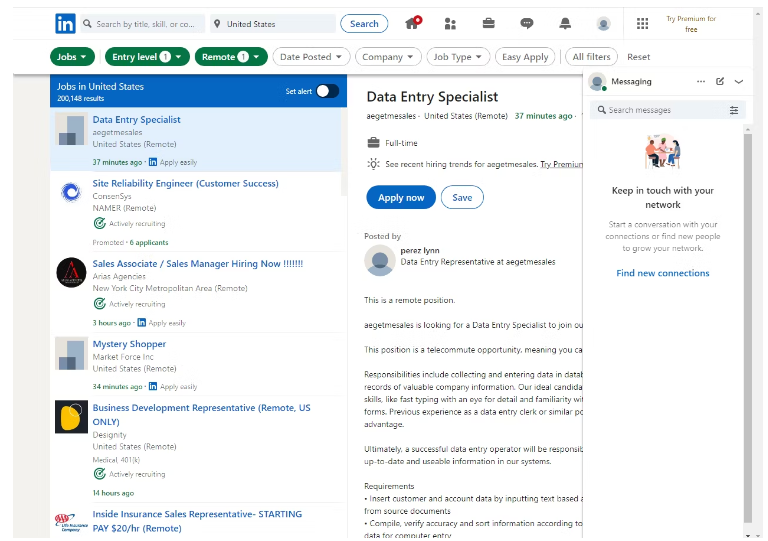The width and height of the screenshot is (768, 541).
Task: Click the ConsenSys company logo
Action: (71, 192)
